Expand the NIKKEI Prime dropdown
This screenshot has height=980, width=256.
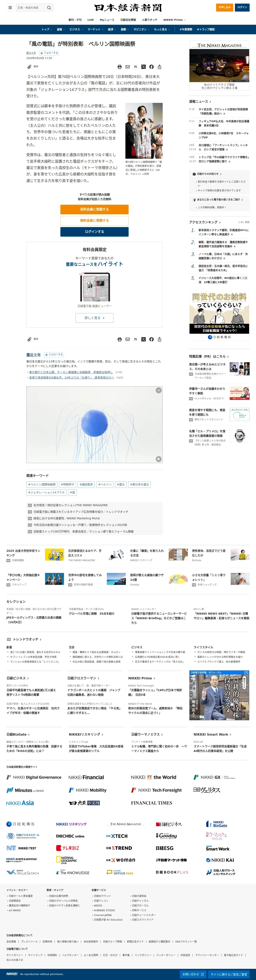point(175,20)
